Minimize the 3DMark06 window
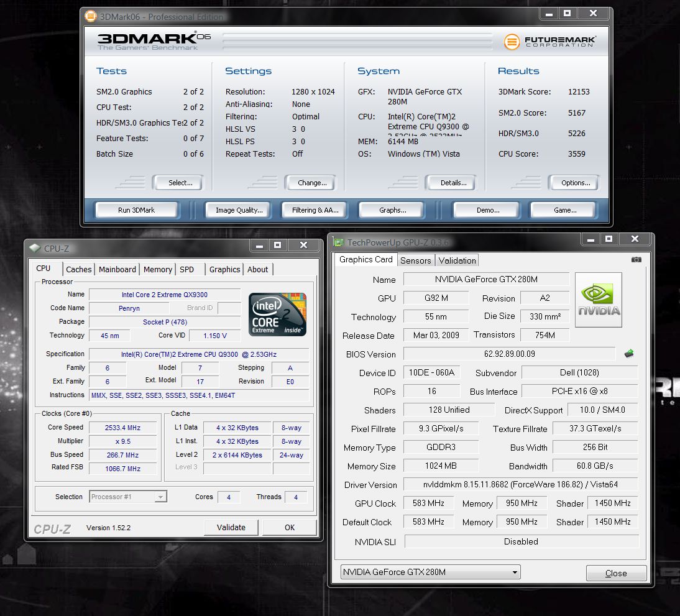Image resolution: width=680 pixels, height=616 pixels. click(x=549, y=14)
